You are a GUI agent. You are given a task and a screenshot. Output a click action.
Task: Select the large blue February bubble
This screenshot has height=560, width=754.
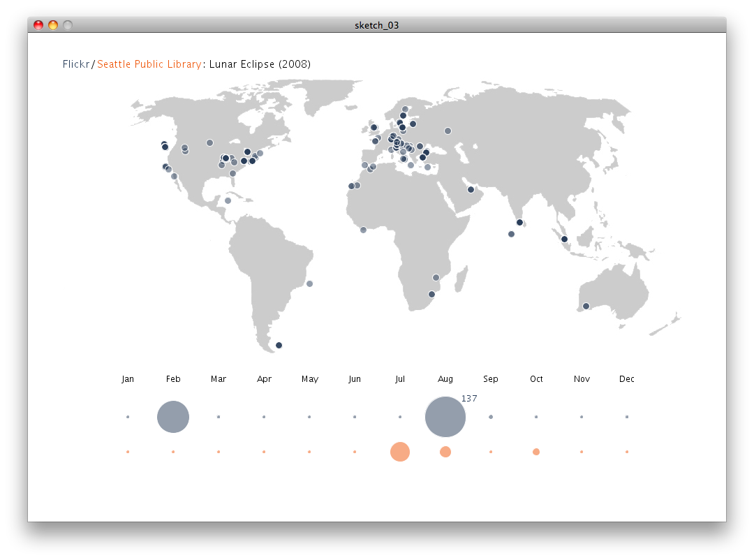(x=173, y=417)
